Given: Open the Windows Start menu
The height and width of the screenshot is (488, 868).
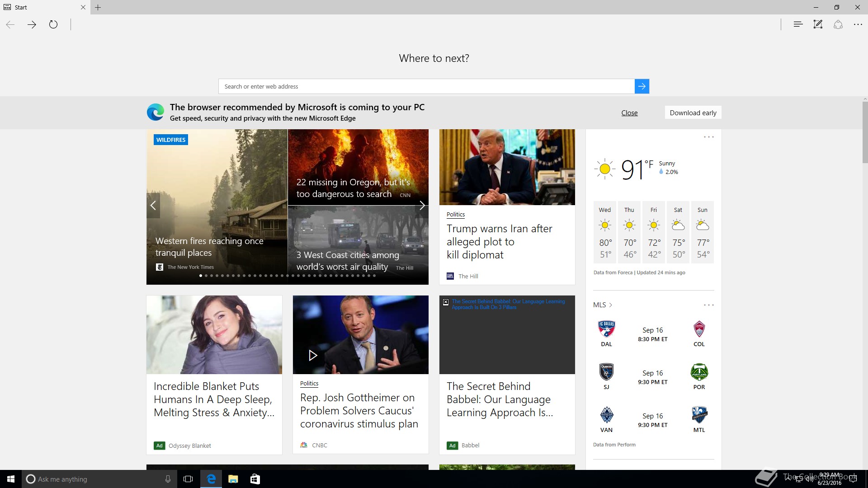Looking at the screenshot, I should [x=11, y=479].
